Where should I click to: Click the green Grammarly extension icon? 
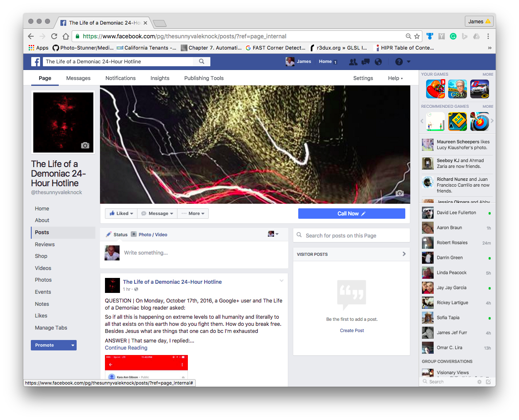pyautogui.click(x=453, y=36)
